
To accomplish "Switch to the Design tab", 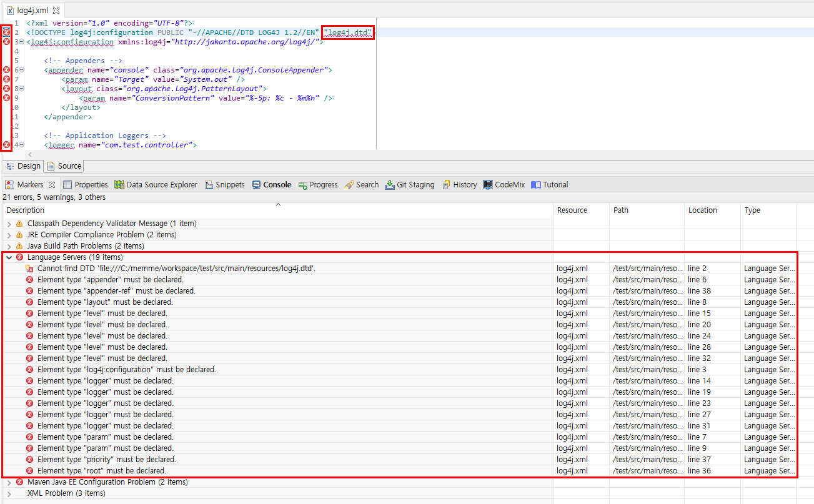I will (x=23, y=166).
